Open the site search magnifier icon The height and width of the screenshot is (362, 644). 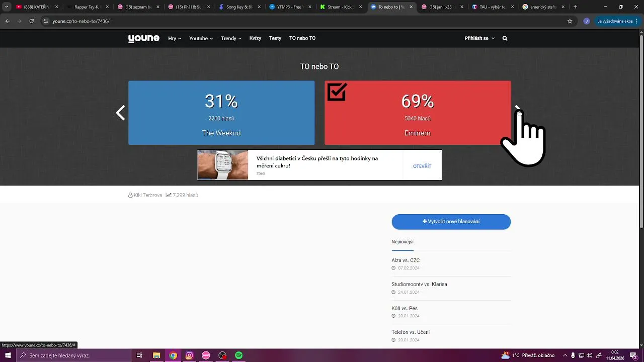(x=505, y=38)
